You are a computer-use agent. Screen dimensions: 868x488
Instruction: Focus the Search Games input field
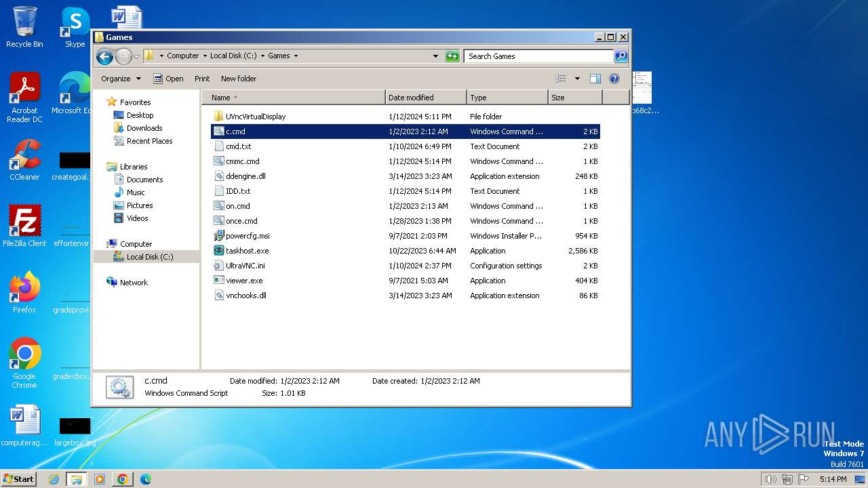pyautogui.click(x=539, y=56)
